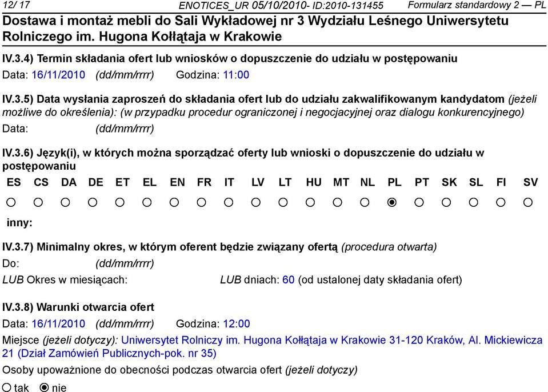Click the 'Formularz standardowy 2 — PL' header
Viewport: 548px width, 392px height.
477,5
